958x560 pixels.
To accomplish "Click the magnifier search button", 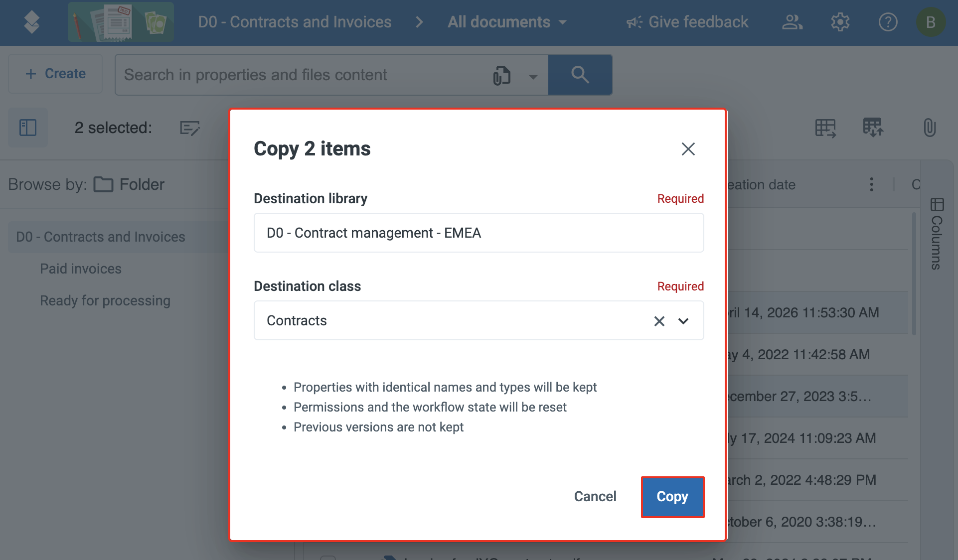I will point(580,75).
